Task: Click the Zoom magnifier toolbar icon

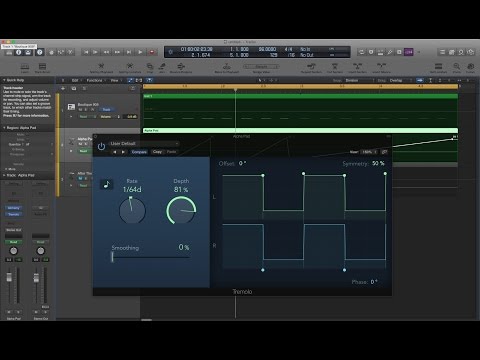Action: [x=457, y=68]
